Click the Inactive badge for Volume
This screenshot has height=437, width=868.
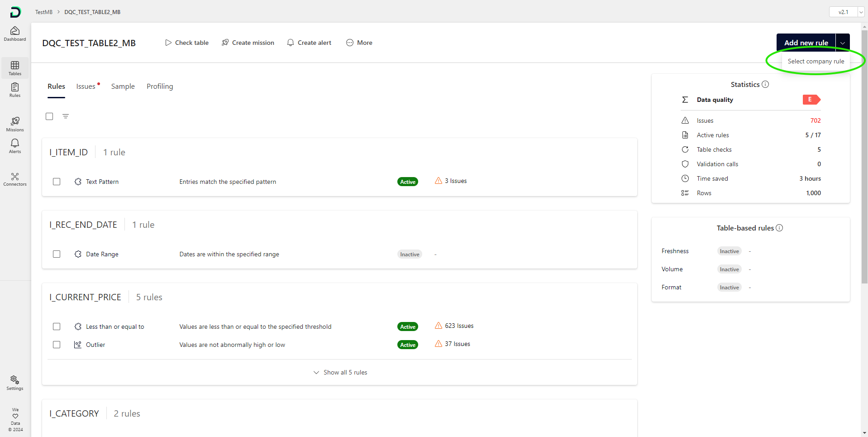tap(730, 269)
